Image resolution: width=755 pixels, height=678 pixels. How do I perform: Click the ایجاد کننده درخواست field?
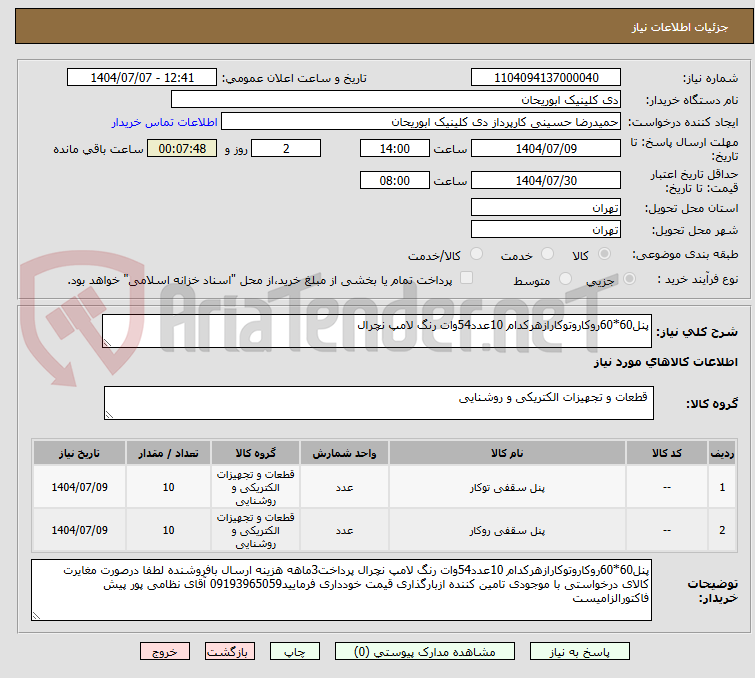pyautogui.click(x=420, y=122)
